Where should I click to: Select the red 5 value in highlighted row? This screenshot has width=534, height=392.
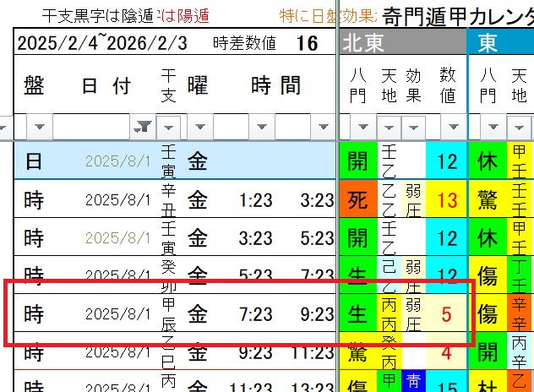(x=446, y=315)
